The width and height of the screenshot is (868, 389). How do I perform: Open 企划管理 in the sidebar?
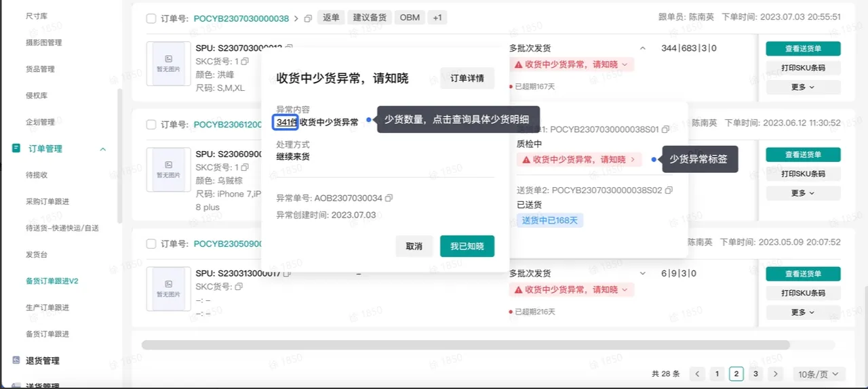(40, 122)
